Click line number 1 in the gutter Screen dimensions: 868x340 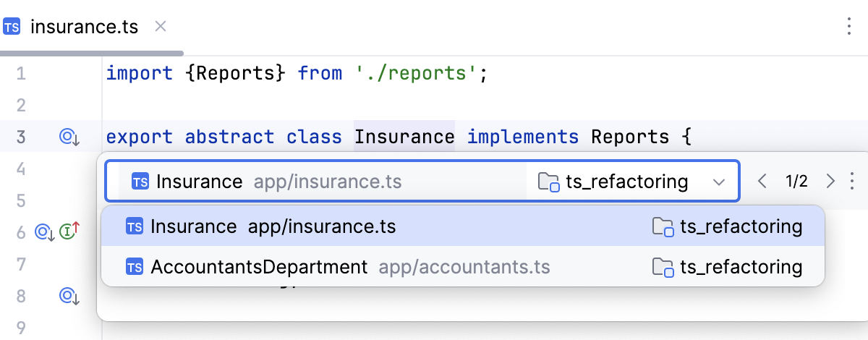[x=20, y=73]
